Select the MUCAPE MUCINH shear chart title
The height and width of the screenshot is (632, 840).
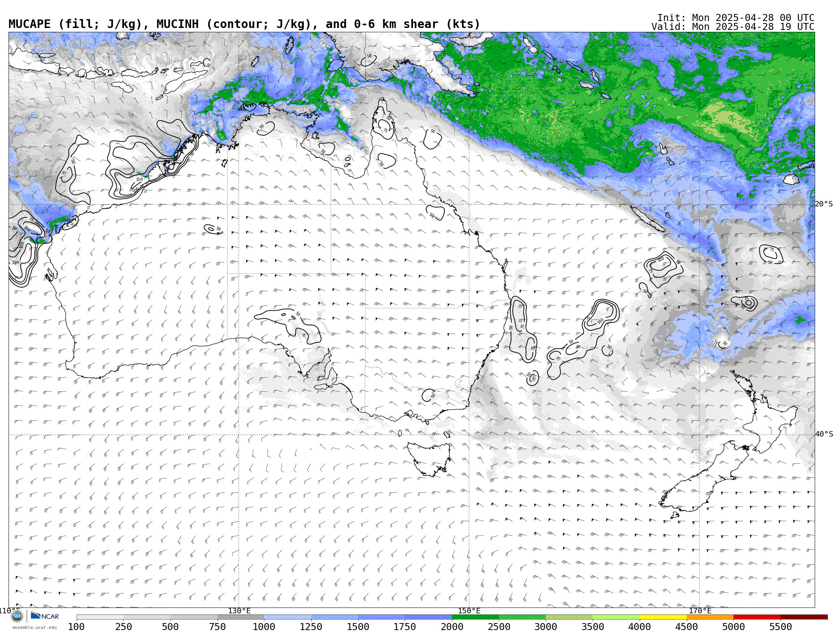244,24
